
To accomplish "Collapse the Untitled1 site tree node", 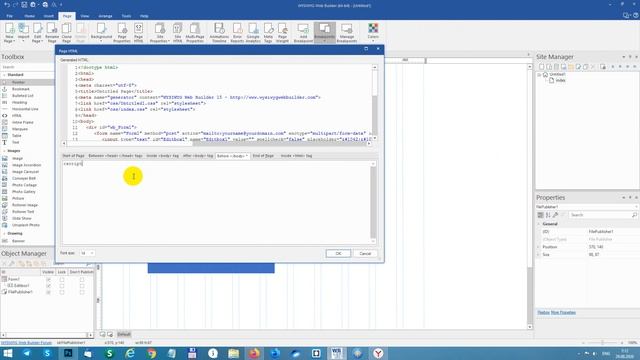I will tap(540, 75).
